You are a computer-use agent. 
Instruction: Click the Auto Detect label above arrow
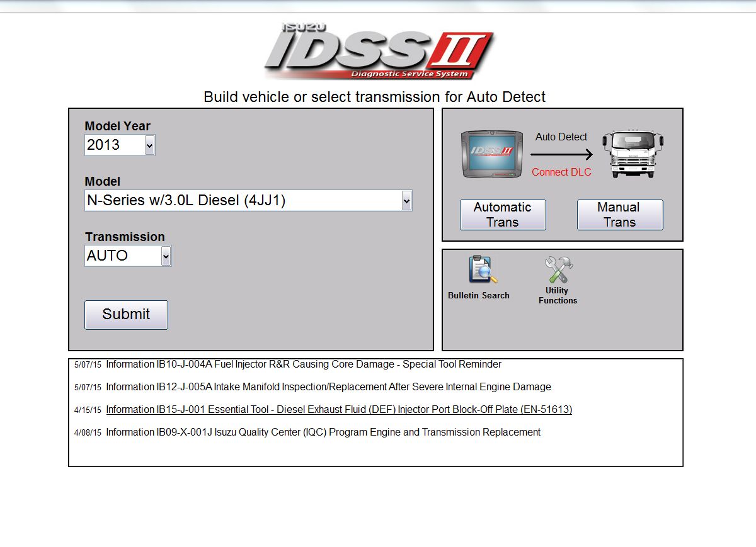(x=561, y=137)
